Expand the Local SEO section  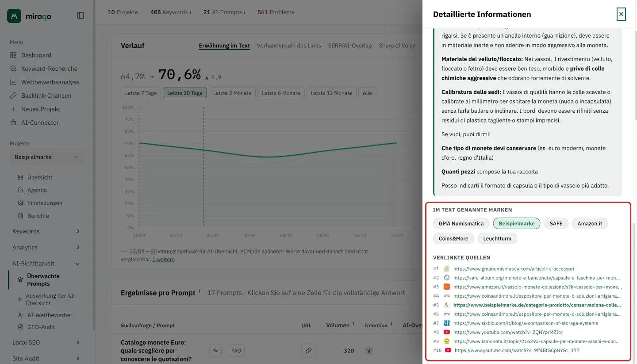[46, 342]
